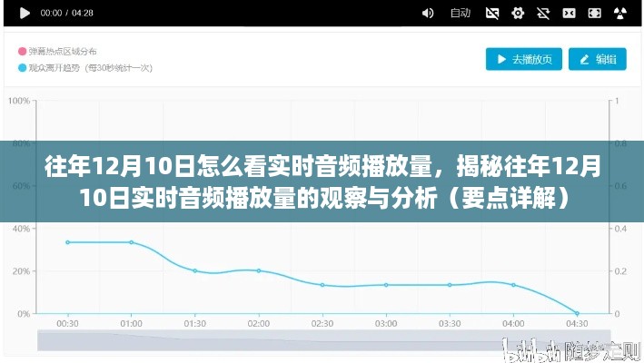Mute the video volume speaker icon
The height and width of the screenshot is (363, 644).
click(428, 14)
